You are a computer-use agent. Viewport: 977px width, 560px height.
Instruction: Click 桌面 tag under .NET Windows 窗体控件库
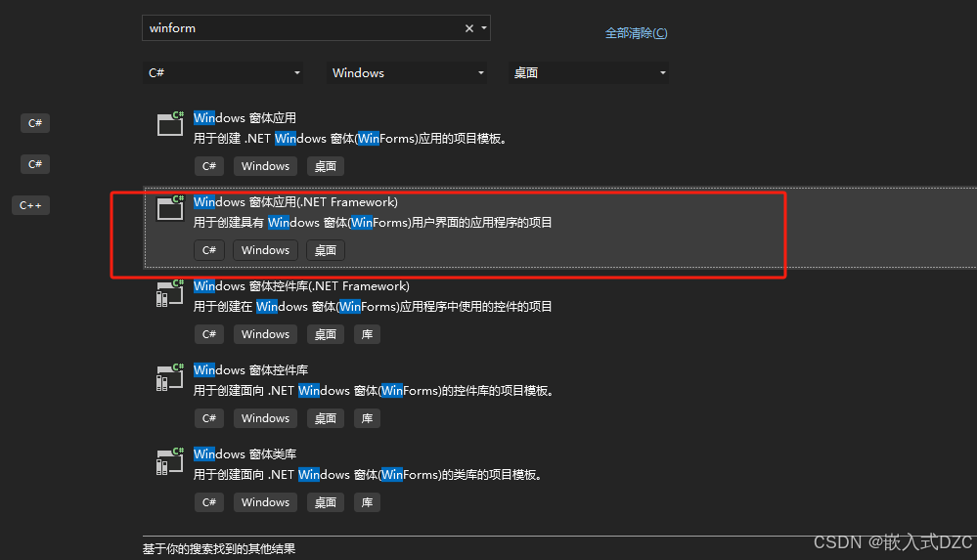tap(326, 418)
